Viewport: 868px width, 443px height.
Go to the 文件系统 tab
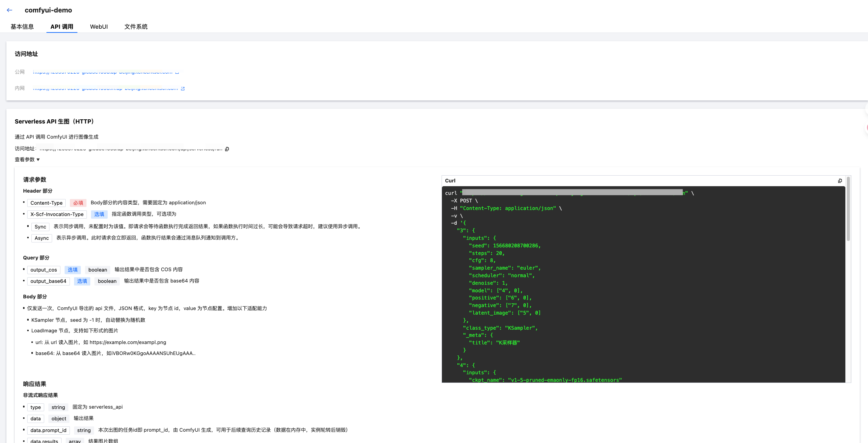point(136,27)
